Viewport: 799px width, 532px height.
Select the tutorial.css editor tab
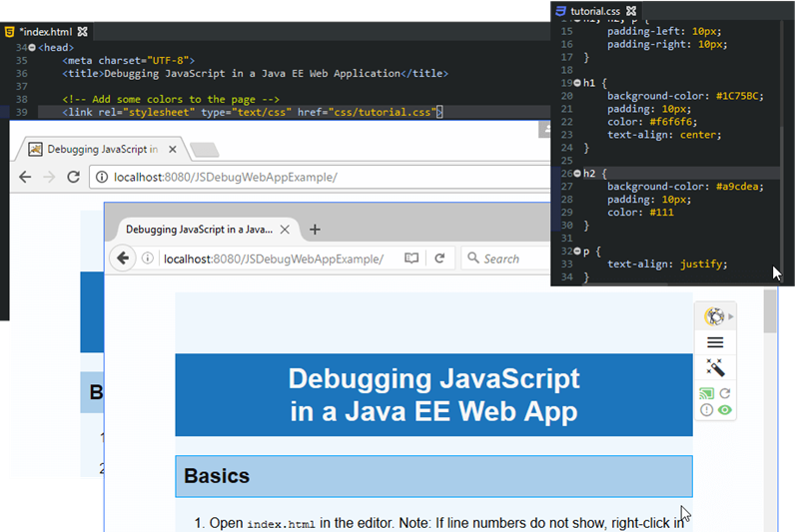[x=593, y=11]
